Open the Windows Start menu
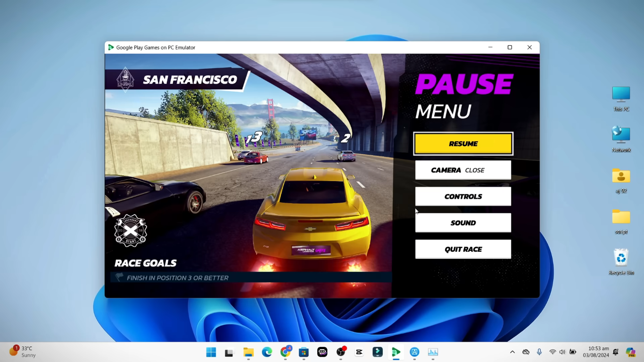Screen dimensions: 644x362 pyautogui.click(x=211, y=352)
